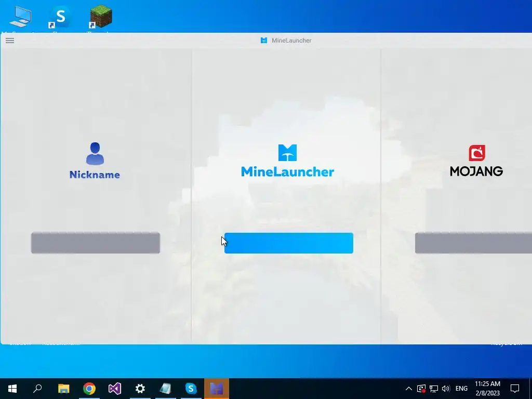Screen dimensions: 532x399
Task: Open the Skype desktop shortcut
Action: click(x=60, y=17)
